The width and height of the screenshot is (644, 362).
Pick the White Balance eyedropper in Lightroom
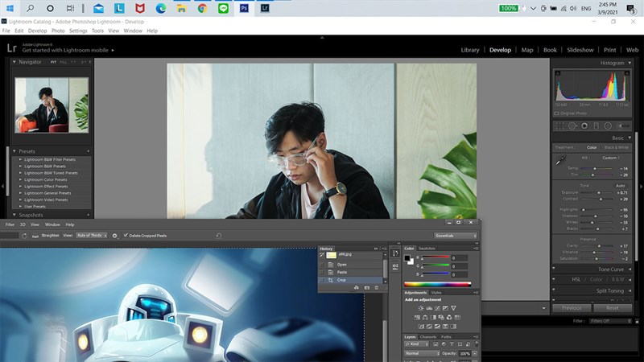tap(560, 160)
